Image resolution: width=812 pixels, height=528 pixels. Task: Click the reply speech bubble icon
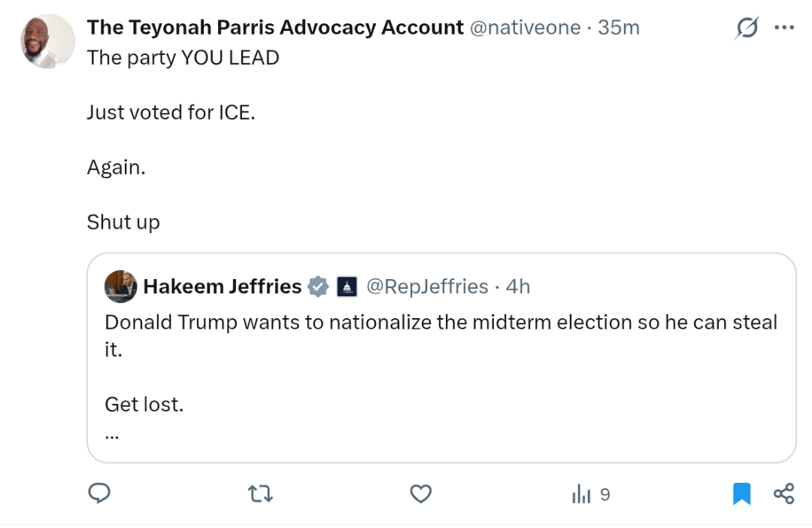click(99, 493)
